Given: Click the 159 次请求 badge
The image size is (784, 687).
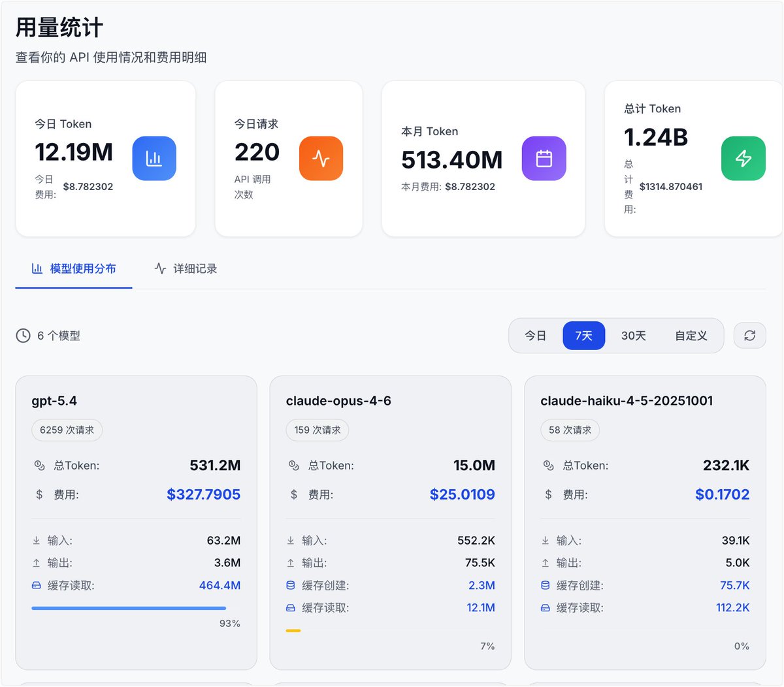Looking at the screenshot, I should [318, 430].
